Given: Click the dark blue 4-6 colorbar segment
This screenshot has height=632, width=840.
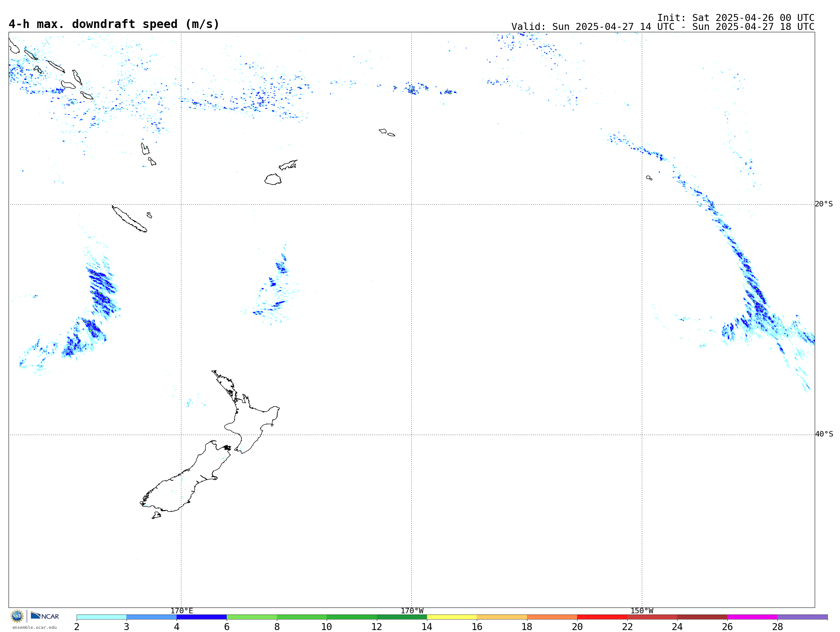Looking at the screenshot, I should click(202, 617).
